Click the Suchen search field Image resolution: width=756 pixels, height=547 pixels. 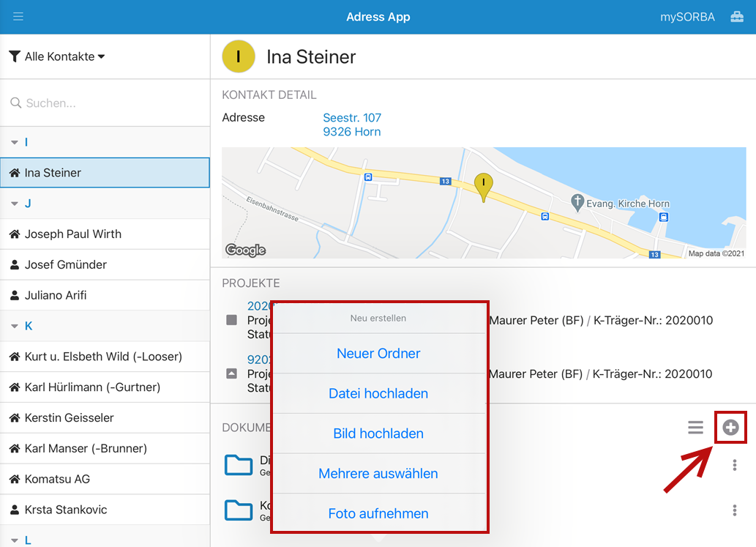(105, 103)
